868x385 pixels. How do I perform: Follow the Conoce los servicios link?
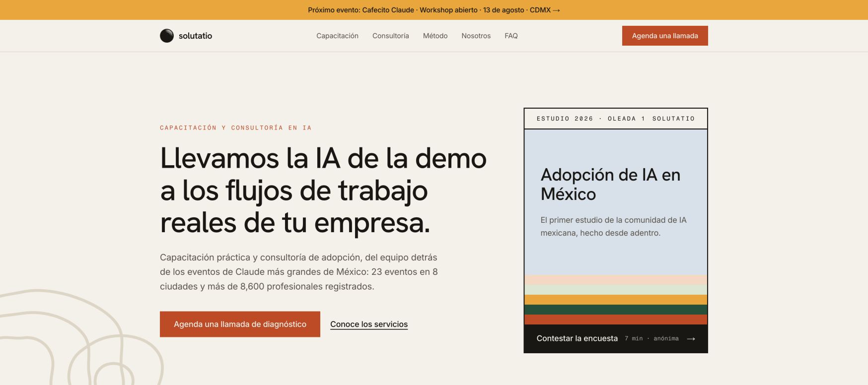pyautogui.click(x=369, y=324)
